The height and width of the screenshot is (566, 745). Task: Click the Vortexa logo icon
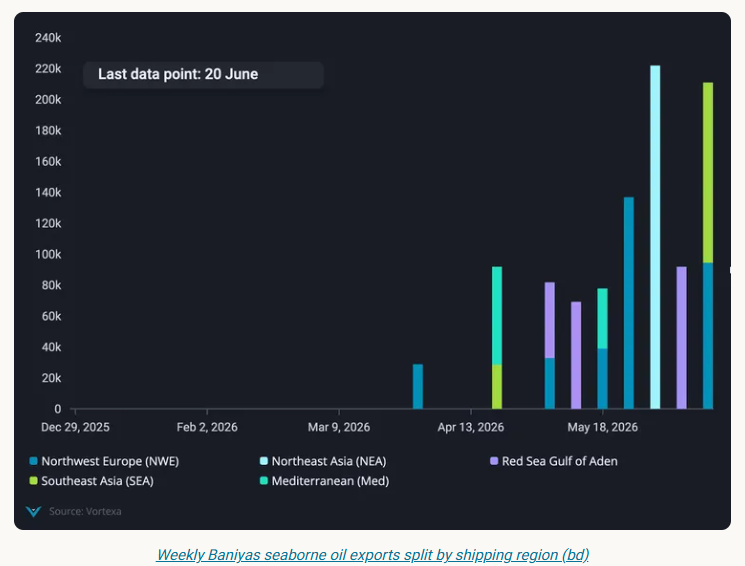point(33,511)
